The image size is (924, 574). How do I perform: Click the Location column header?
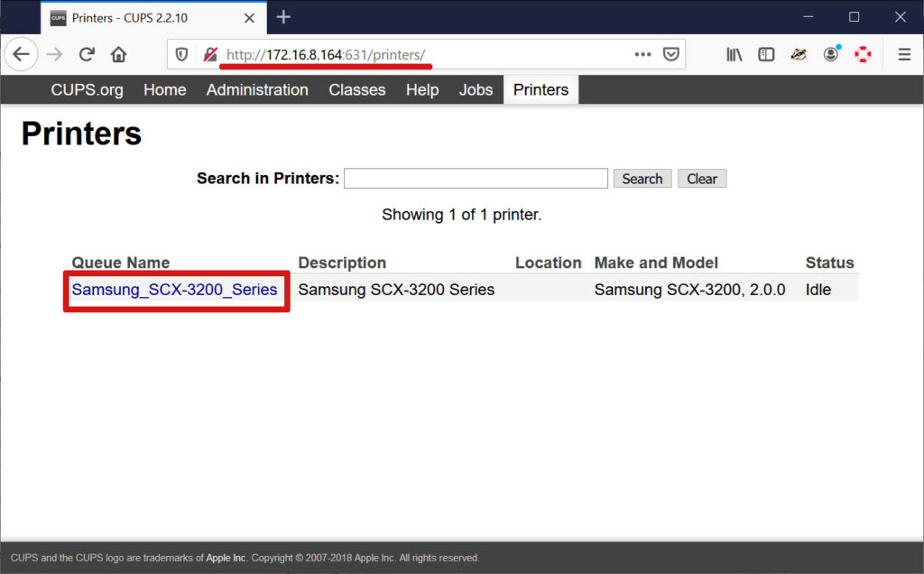click(x=548, y=263)
